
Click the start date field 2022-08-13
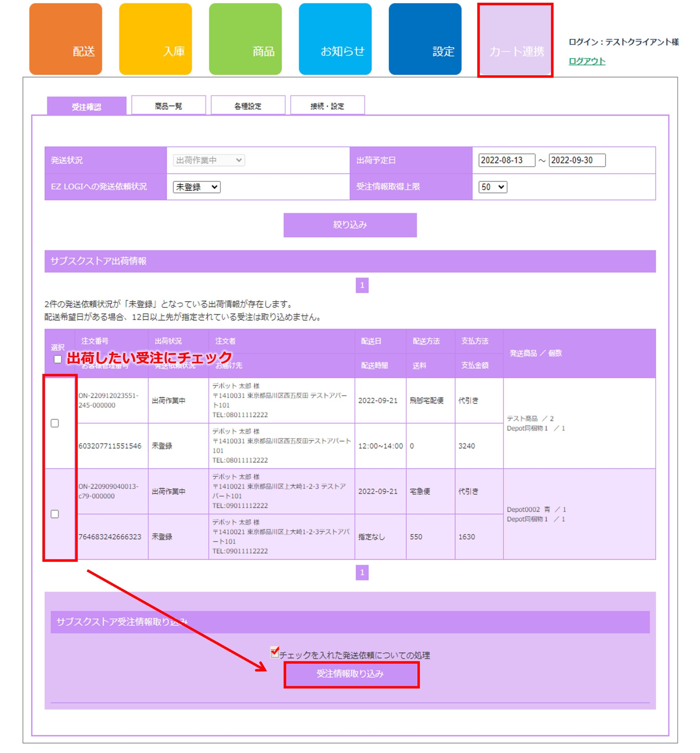click(x=506, y=160)
